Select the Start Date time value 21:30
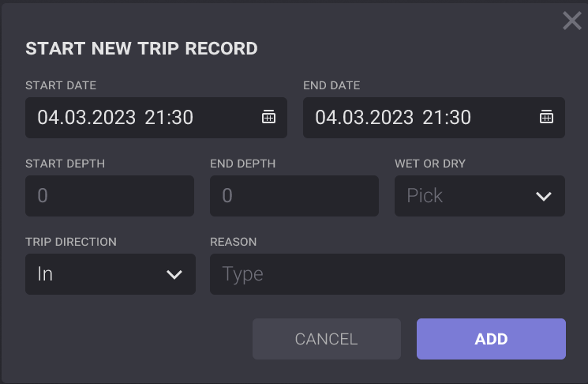588x384 pixels. pos(169,118)
